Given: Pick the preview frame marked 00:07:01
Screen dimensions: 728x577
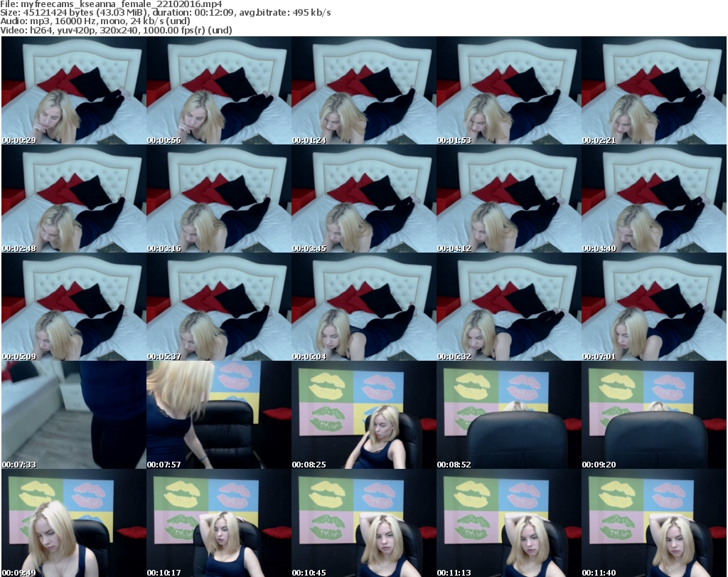Looking at the screenshot, I should click(x=654, y=307).
